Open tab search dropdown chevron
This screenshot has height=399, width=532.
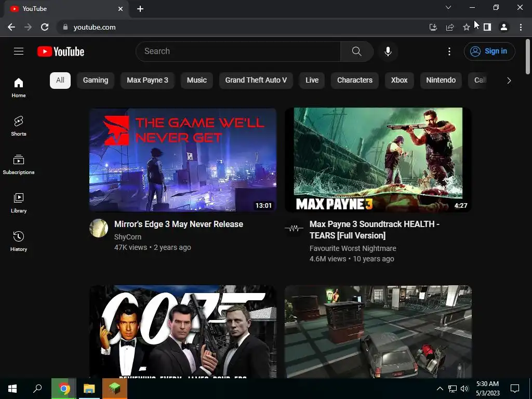448,7
